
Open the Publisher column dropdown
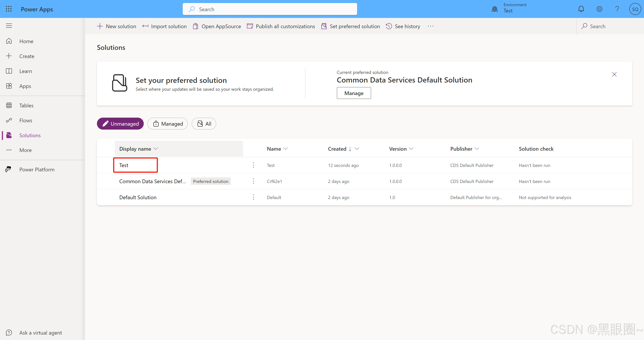coord(477,148)
